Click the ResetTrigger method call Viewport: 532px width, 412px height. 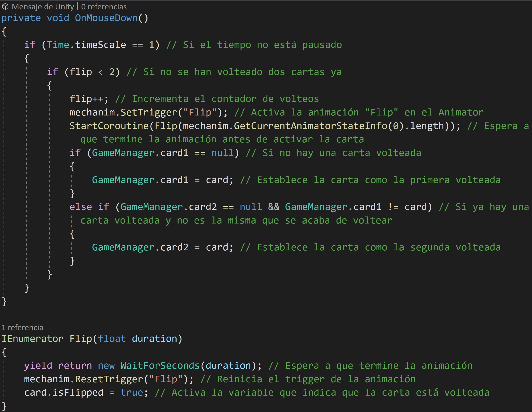[x=109, y=379]
